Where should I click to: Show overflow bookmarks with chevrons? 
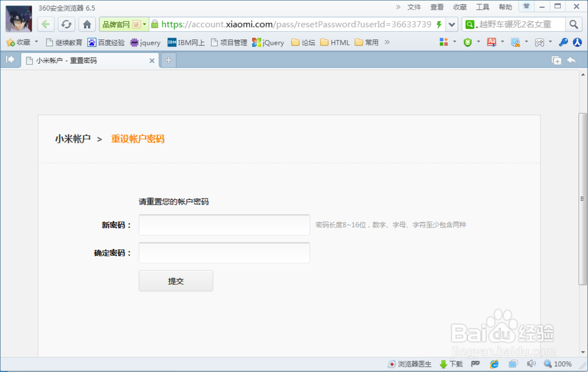click(x=387, y=42)
